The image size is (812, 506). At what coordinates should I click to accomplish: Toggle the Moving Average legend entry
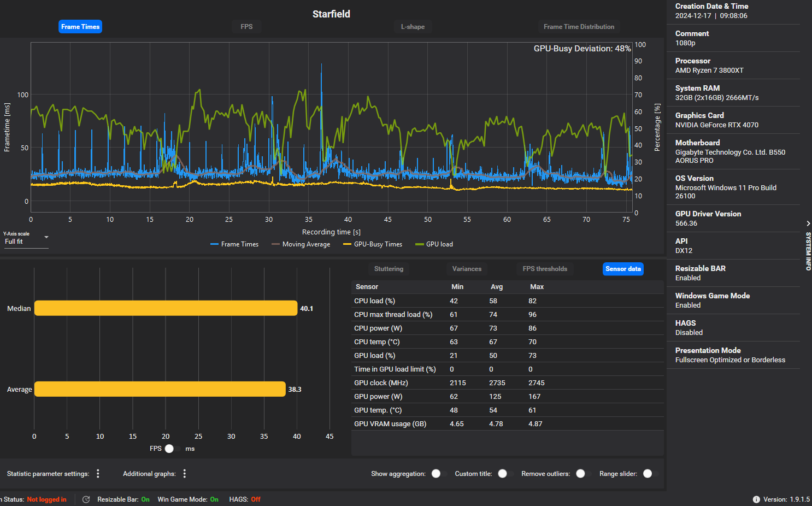[x=301, y=244]
